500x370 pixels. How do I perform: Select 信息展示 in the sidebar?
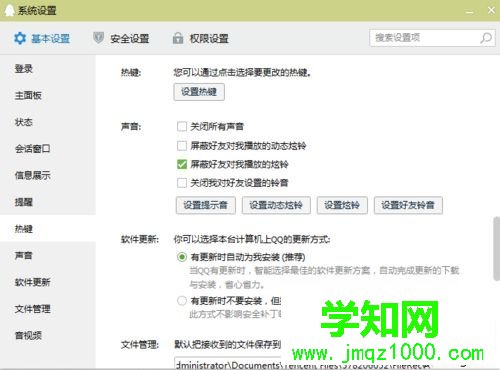pos(33,175)
